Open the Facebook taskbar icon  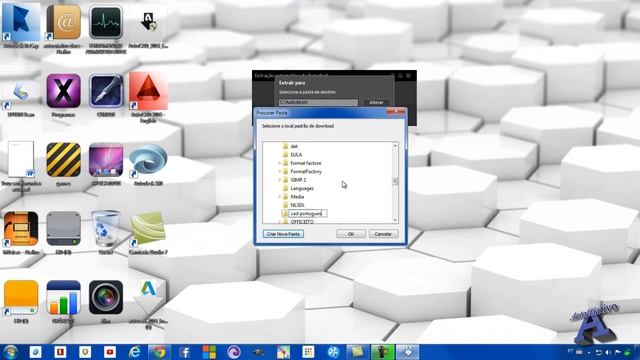pyautogui.click(x=184, y=352)
